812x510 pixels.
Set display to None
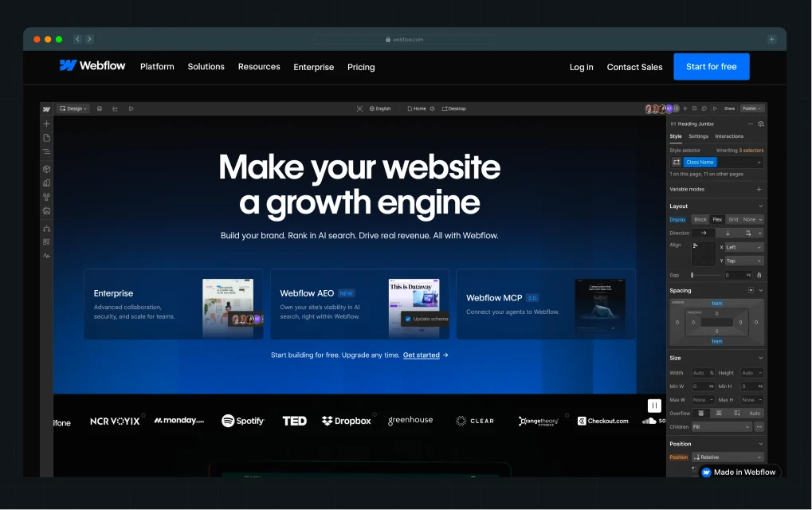coord(749,219)
